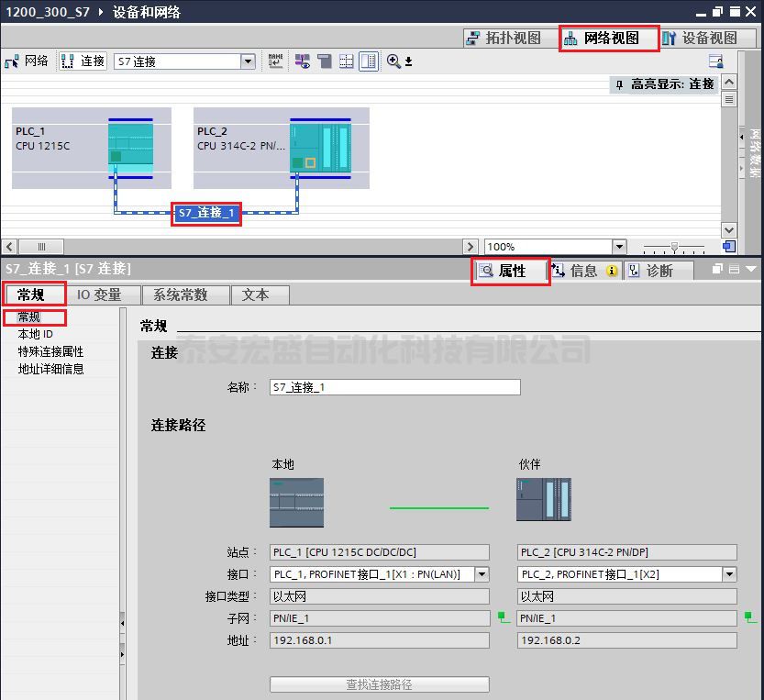Expand the partner PLC_2 interface dropdown

click(729, 574)
